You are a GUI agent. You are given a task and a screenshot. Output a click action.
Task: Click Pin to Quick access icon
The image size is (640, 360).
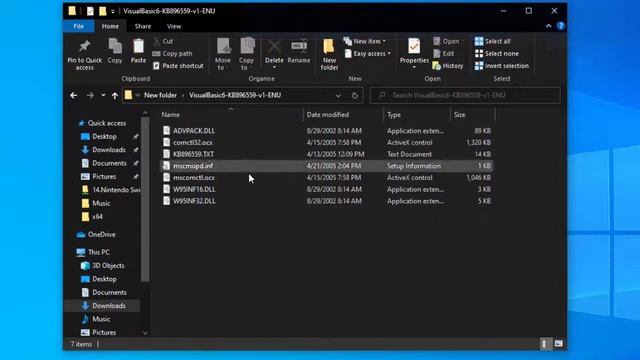click(x=84, y=46)
